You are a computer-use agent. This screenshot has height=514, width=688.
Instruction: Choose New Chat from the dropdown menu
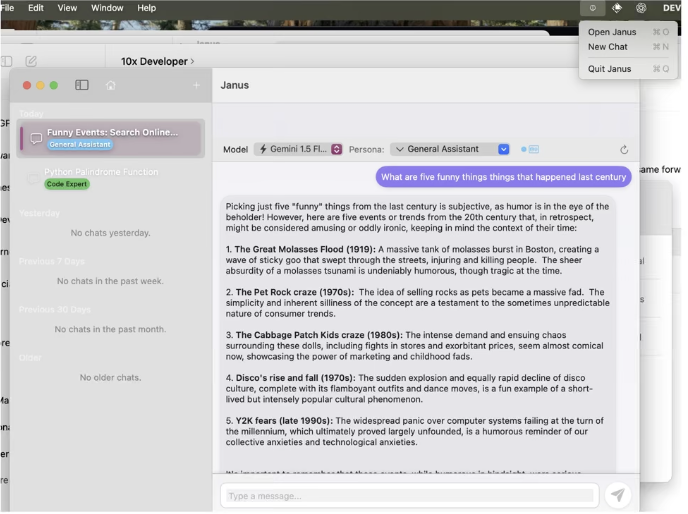628,47
